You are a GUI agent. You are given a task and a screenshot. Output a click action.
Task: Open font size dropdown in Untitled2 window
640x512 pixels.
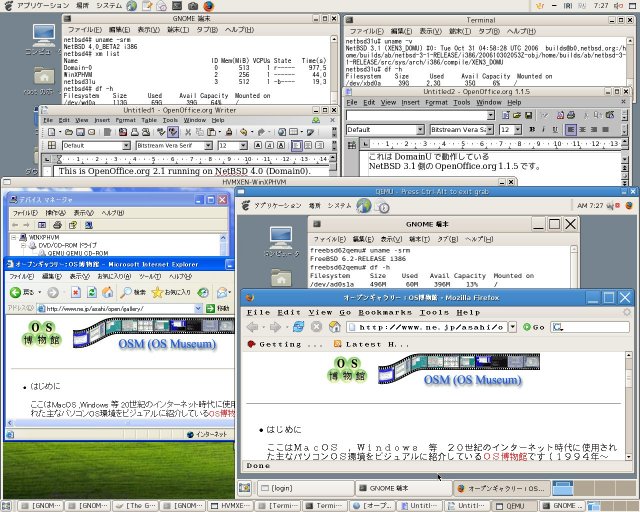tap(518, 130)
